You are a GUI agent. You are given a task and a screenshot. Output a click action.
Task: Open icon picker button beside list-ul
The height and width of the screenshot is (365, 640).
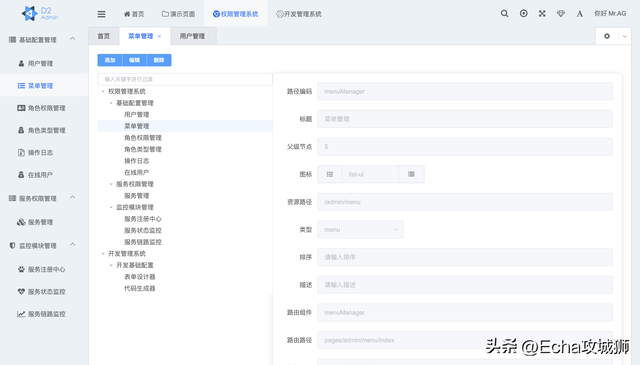(411, 174)
